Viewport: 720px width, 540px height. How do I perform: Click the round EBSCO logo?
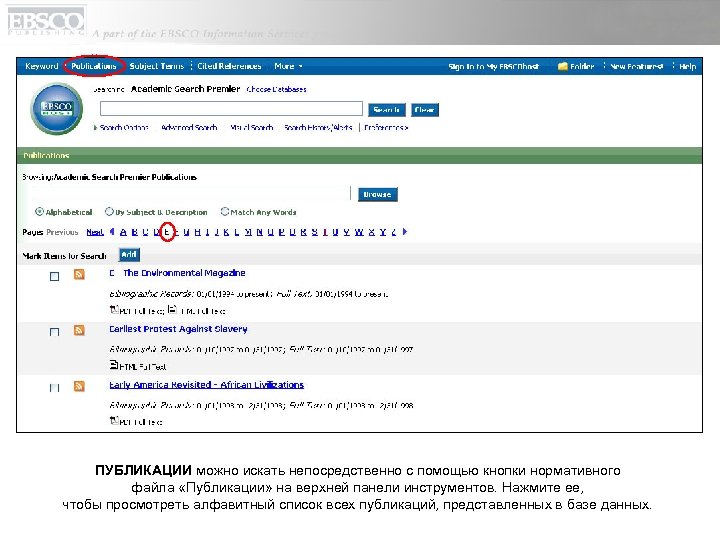(57, 109)
